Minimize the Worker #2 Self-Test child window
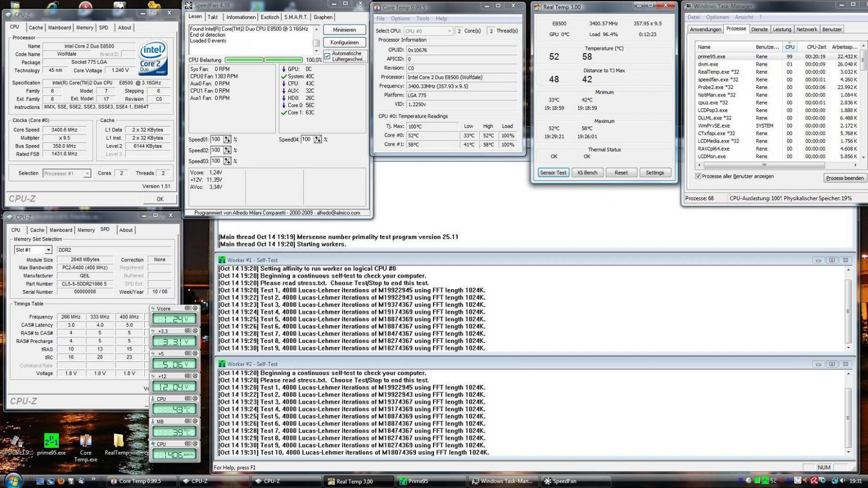This screenshot has height=488, width=868. point(818,364)
